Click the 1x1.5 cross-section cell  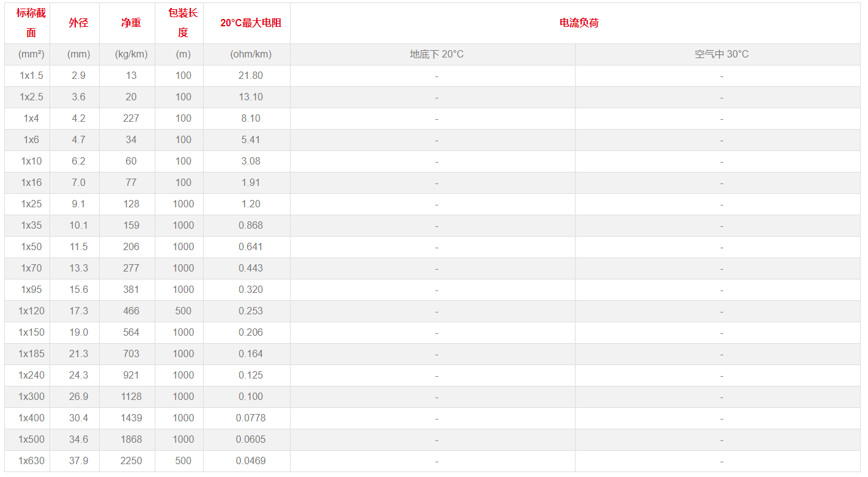(31, 75)
